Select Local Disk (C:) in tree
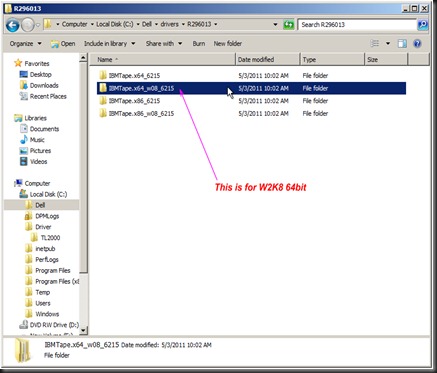 [48, 194]
